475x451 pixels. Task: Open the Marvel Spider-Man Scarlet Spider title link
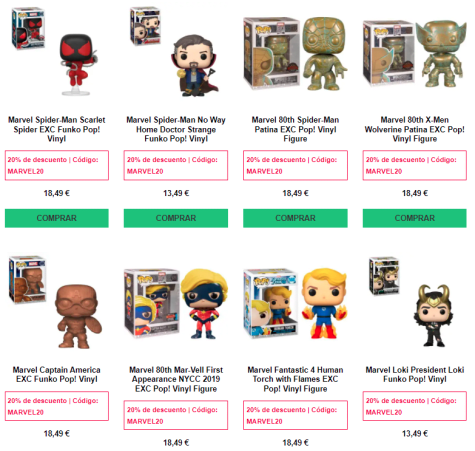pyautogui.click(x=57, y=129)
